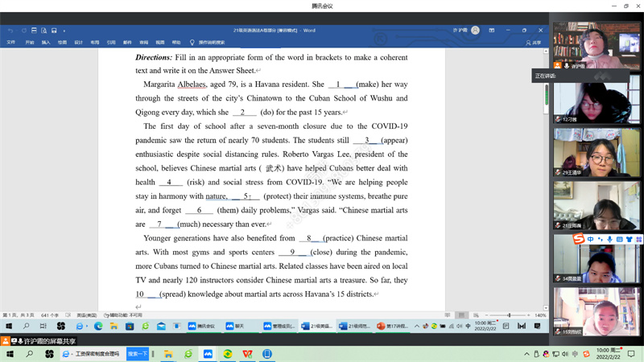Click the Redo icon in Word title bar
Image resolution: width=644 pixels, height=362 pixels.
pyautogui.click(x=24, y=31)
